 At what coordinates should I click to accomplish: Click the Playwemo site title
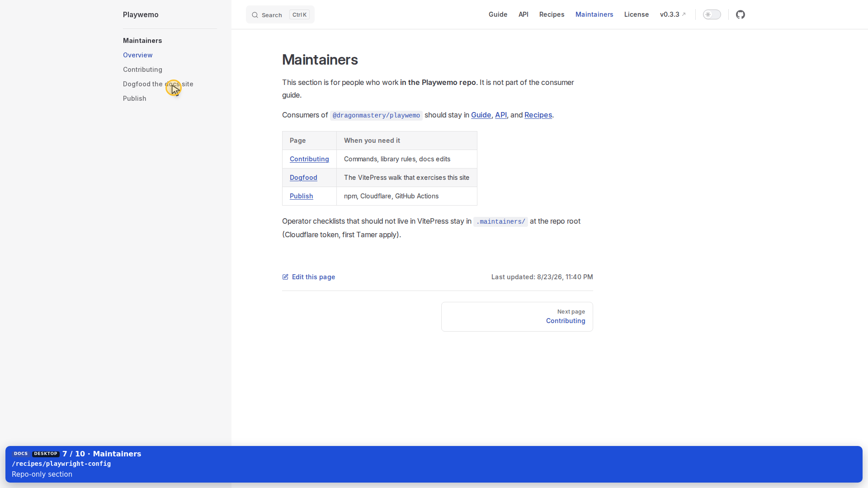click(141, 14)
